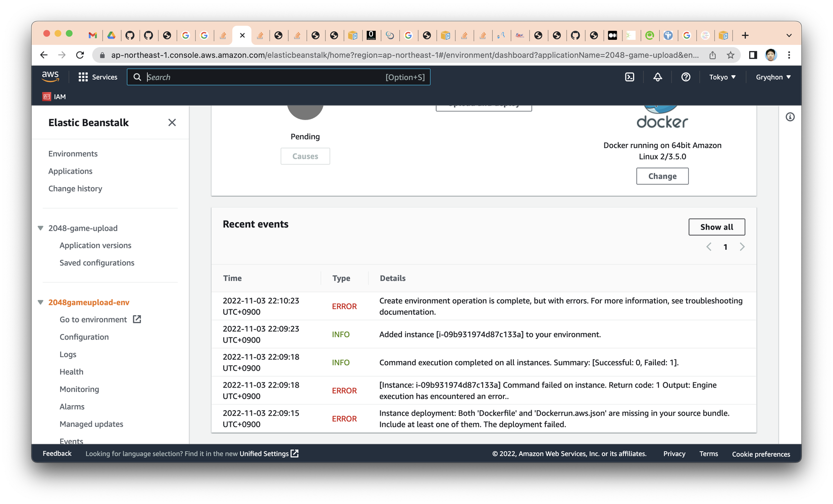Collapse the 2048gameupload-env environment tree

(40, 302)
